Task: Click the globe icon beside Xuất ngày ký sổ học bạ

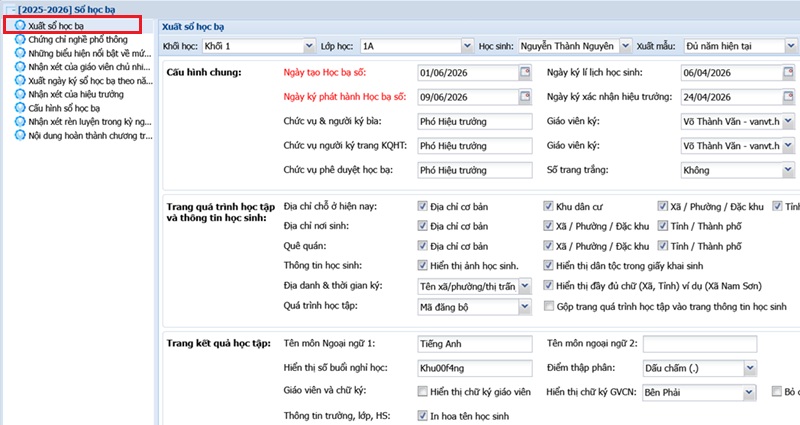Action: pyautogui.click(x=20, y=80)
